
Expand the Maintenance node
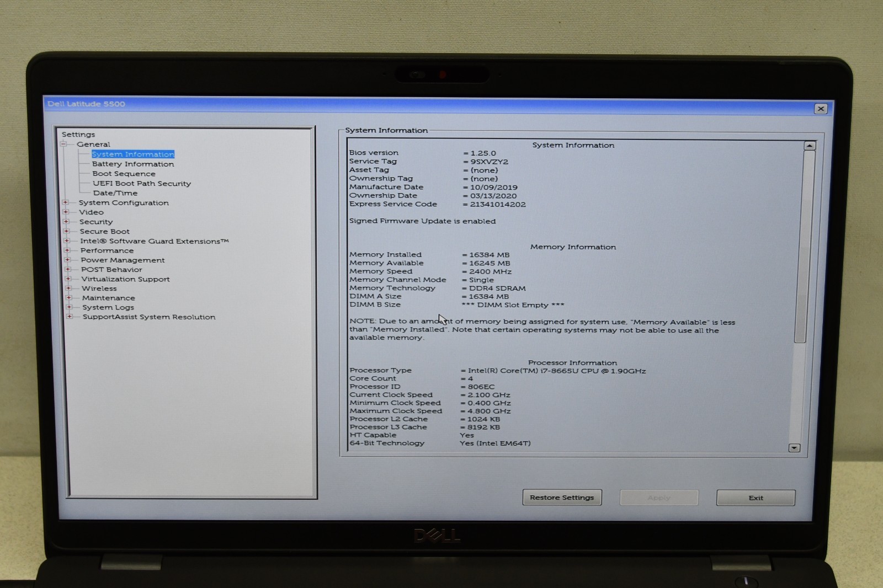pos(69,297)
